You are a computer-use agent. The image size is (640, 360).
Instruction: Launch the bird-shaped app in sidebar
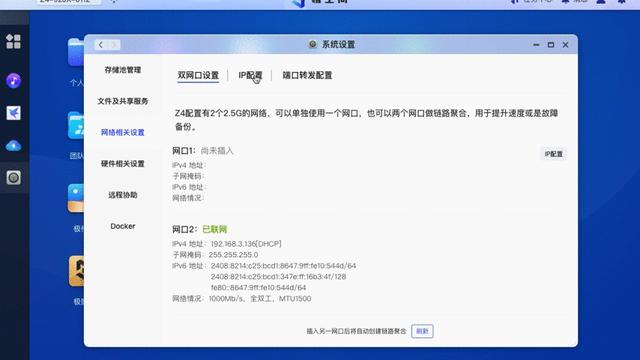pos(13,113)
